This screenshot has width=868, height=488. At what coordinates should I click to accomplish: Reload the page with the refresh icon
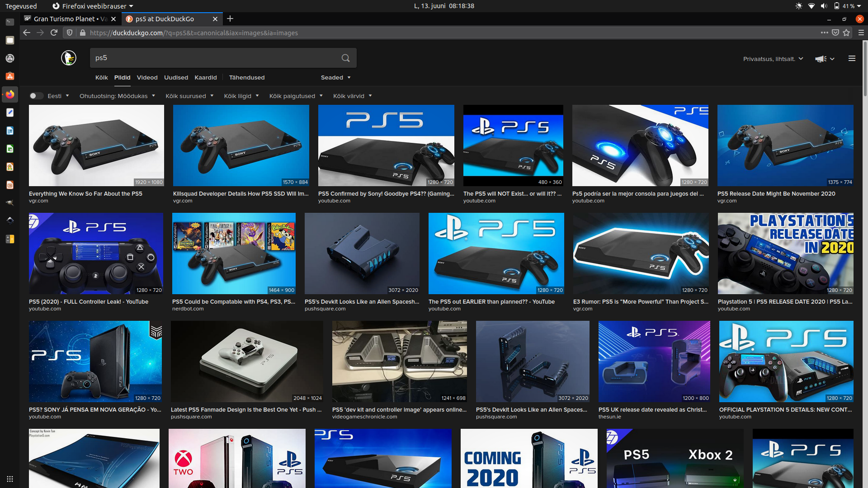click(x=54, y=33)
